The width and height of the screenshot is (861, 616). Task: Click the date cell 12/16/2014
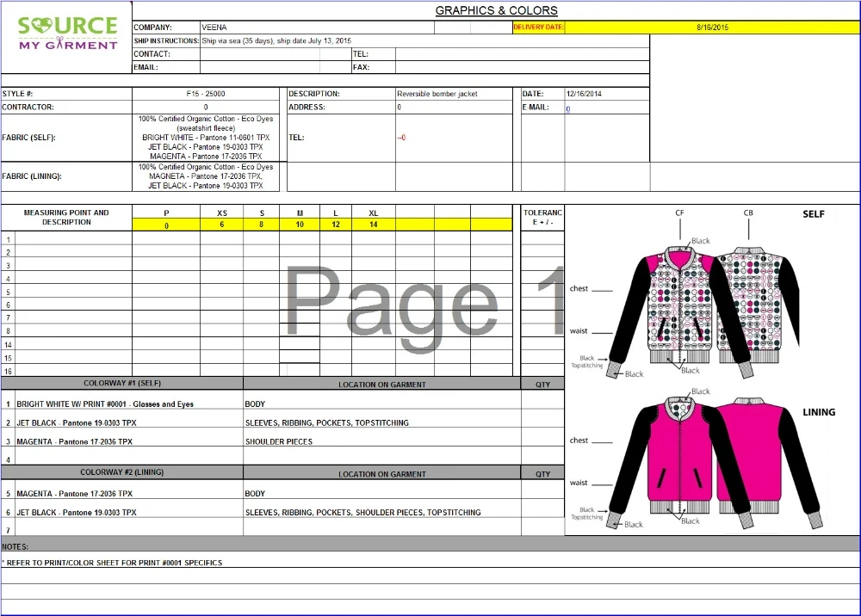coord(607,94)
